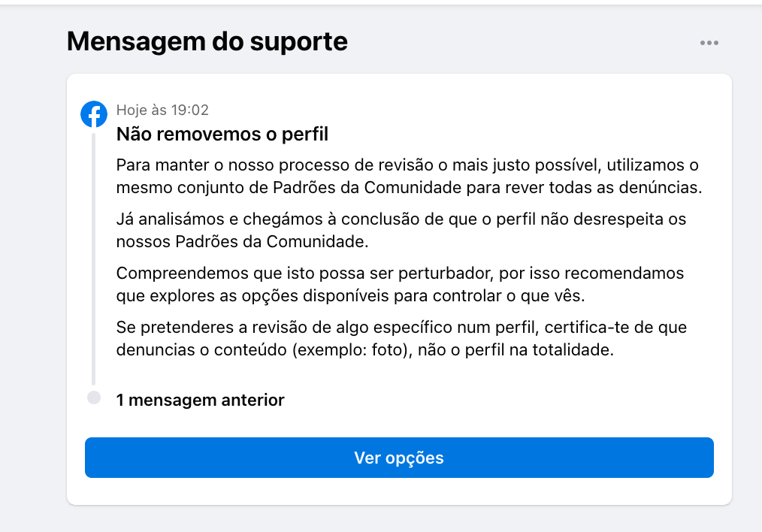This screenshot has width=762, height=532.
Task: Click paragraph starting with Se pretenderes a revisão
Action: tap(401, 339)
